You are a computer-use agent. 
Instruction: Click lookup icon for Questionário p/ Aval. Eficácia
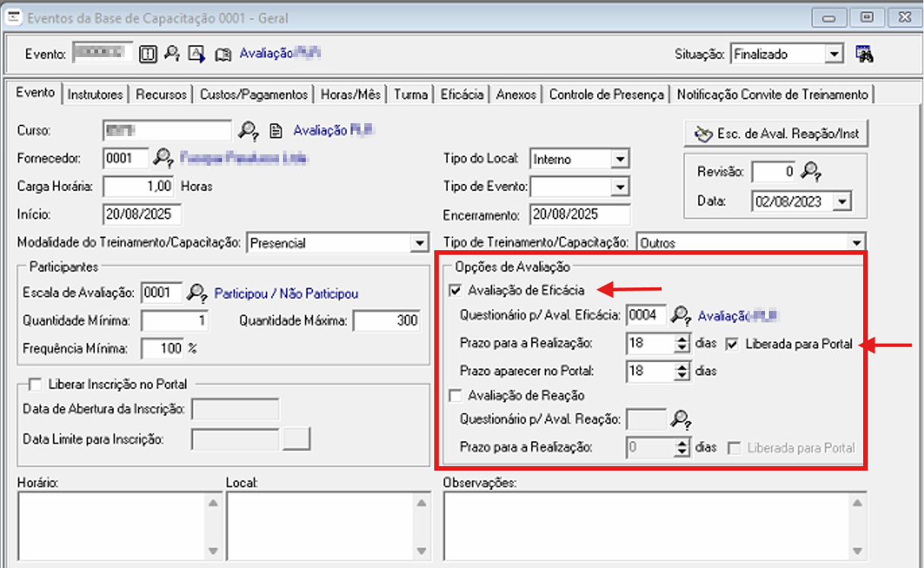pyautogui.click(x=681, y=315)
